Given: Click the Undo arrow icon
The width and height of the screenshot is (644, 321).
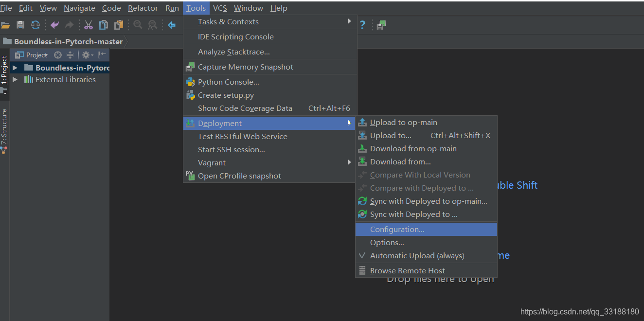Looking at the screenshot, I should 54,25.
